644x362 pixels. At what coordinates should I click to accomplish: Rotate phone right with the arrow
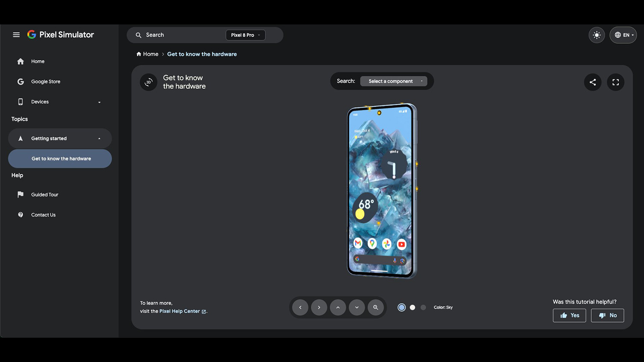click(x=319, y=308)
